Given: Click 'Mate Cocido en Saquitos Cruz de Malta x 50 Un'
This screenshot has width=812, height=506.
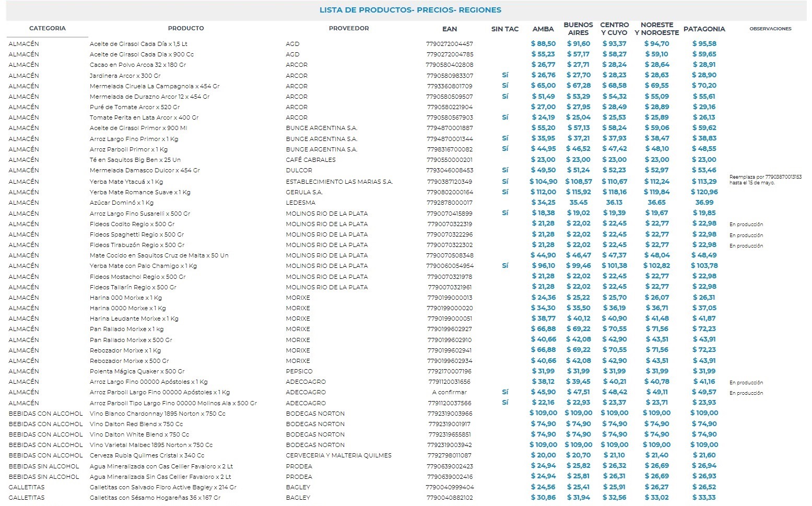Looking at the screenshot, I should click(159, 255).
